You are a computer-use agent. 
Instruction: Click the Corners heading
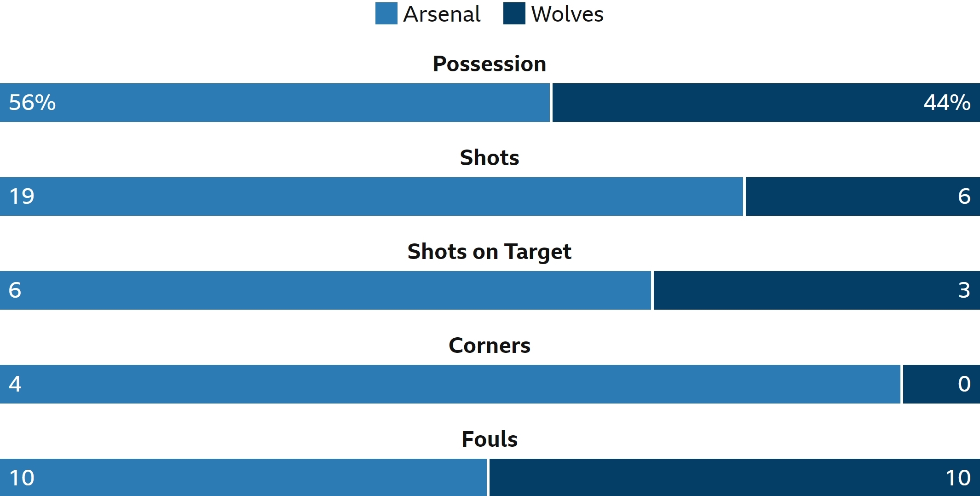[490, 346]
